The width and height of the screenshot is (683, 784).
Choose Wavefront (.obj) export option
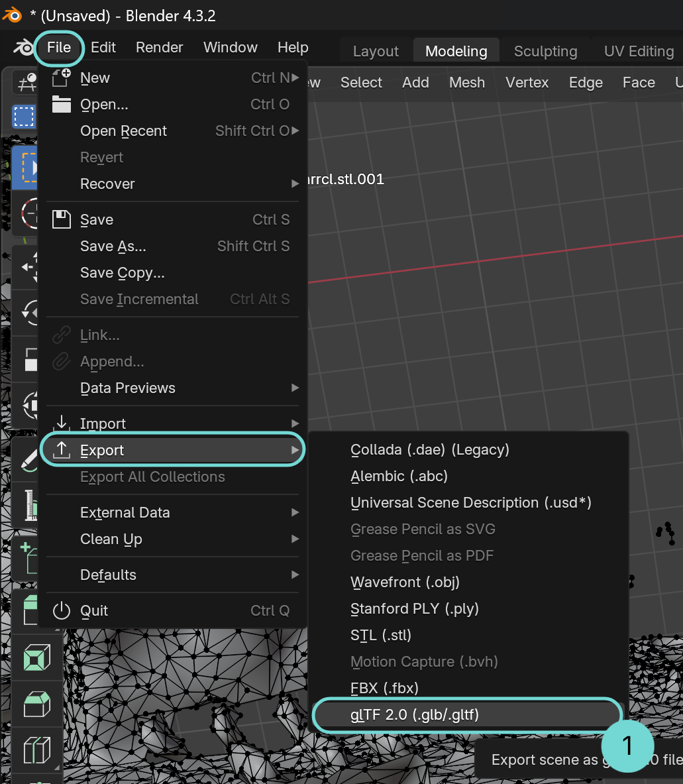tap(405, 582)
